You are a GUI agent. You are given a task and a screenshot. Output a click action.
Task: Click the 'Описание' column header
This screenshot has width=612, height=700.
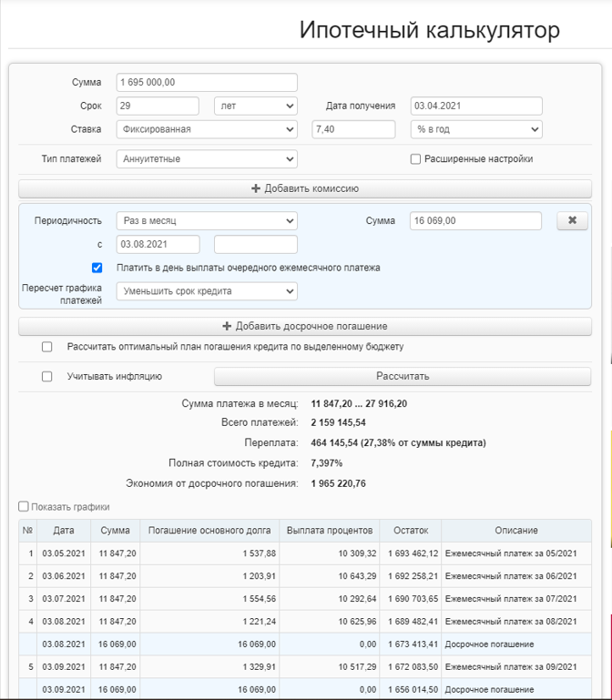pos(516,531)
